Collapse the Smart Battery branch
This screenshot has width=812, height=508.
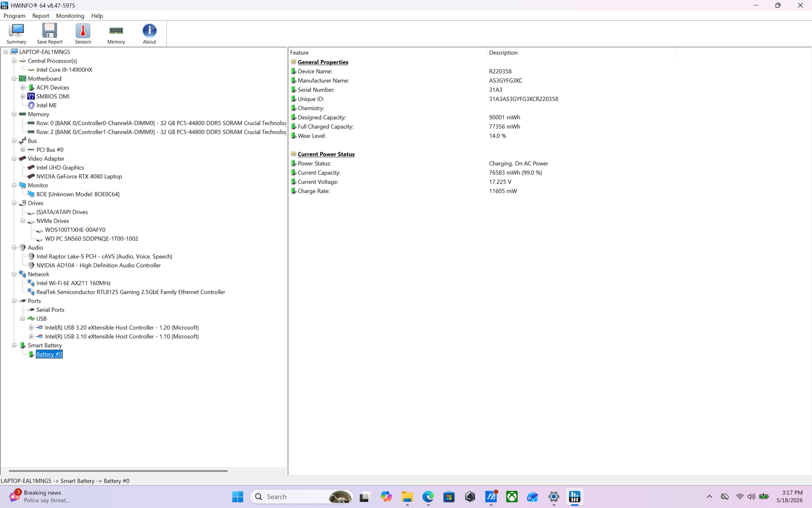[x=14, y=345]
